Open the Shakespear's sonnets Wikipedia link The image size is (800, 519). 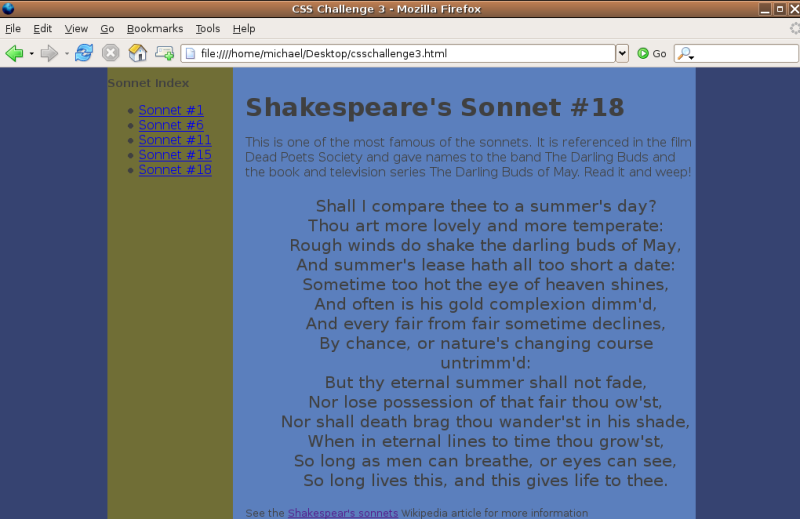click(x=343, y=513)
